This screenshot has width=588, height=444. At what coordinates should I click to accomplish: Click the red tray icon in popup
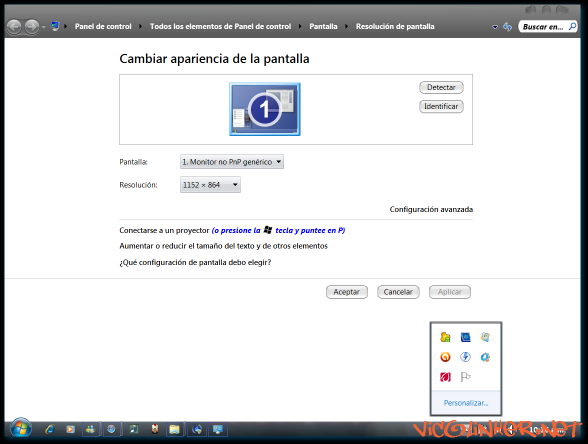point(445,376)
